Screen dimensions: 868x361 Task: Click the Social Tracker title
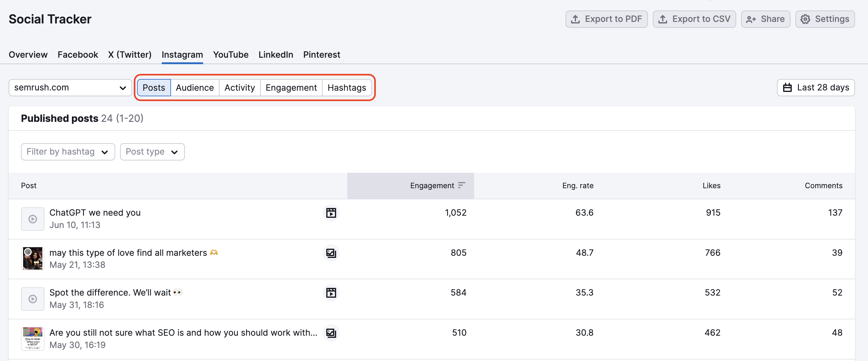pos(50,19)
